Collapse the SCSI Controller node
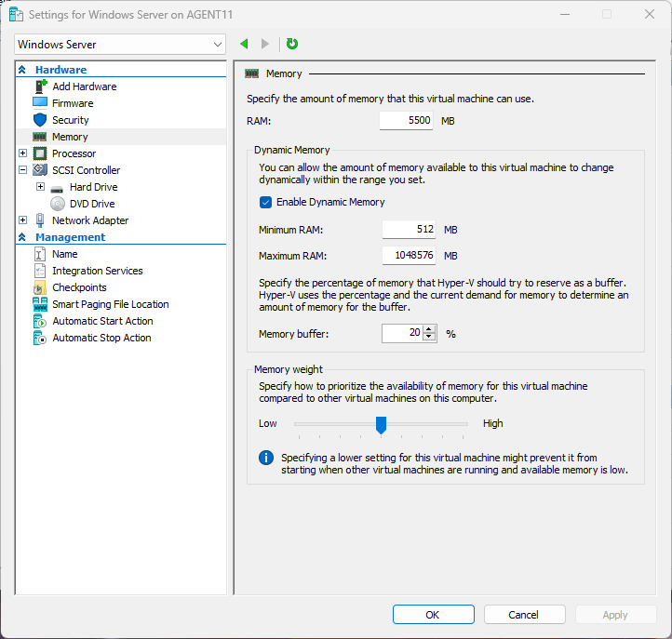The width and height of the screenshot is (672, 639). click(x=22, y=170)
